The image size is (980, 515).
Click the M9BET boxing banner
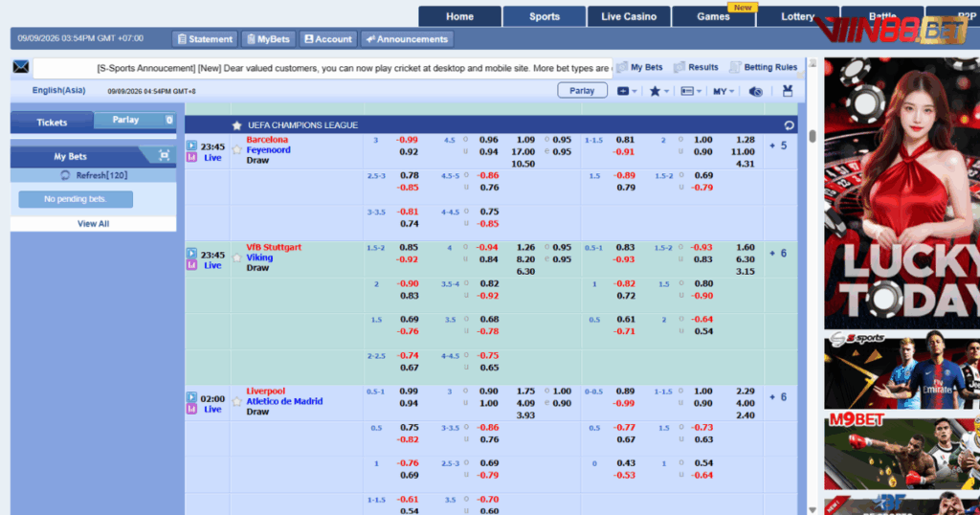[x=902, y=451]
